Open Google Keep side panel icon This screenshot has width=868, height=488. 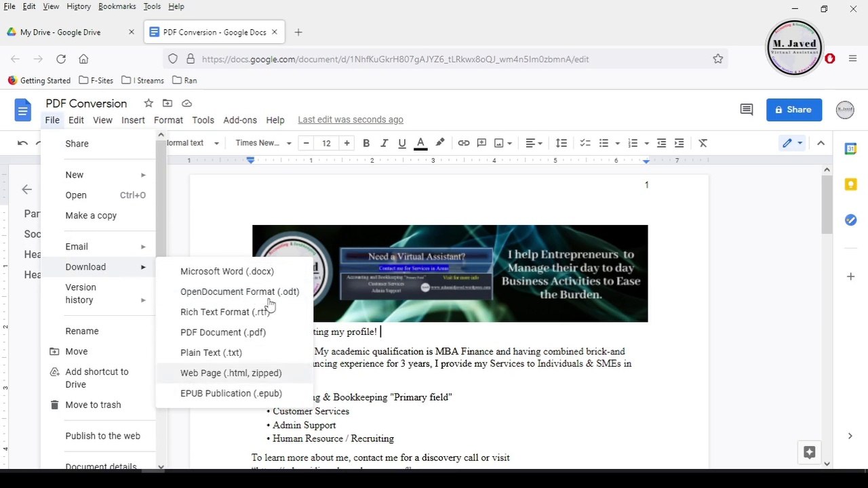[x=850, y=184]
